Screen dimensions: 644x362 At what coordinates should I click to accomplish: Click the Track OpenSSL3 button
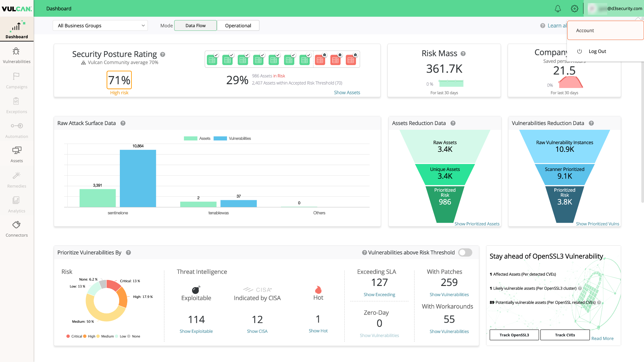point(514,335)
